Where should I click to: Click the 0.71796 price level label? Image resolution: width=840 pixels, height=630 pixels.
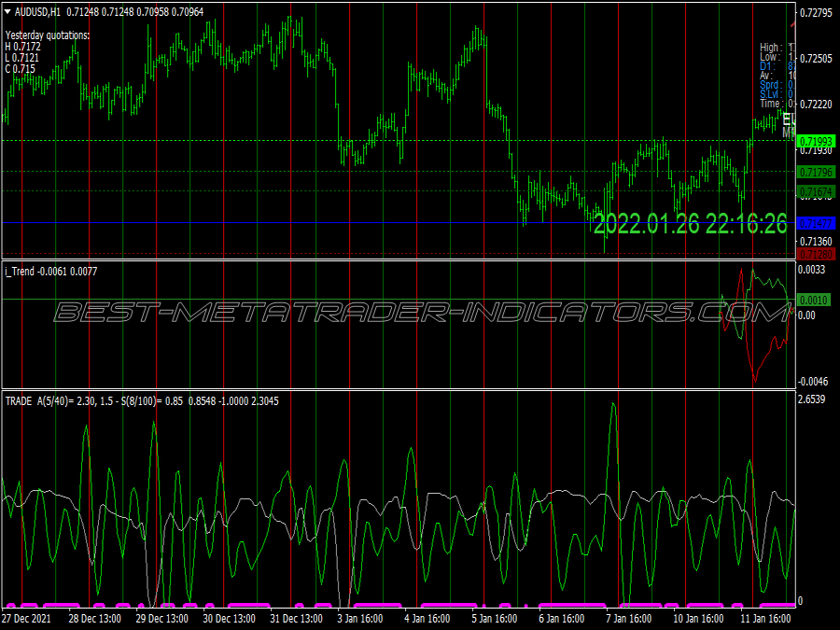(816, 173)
